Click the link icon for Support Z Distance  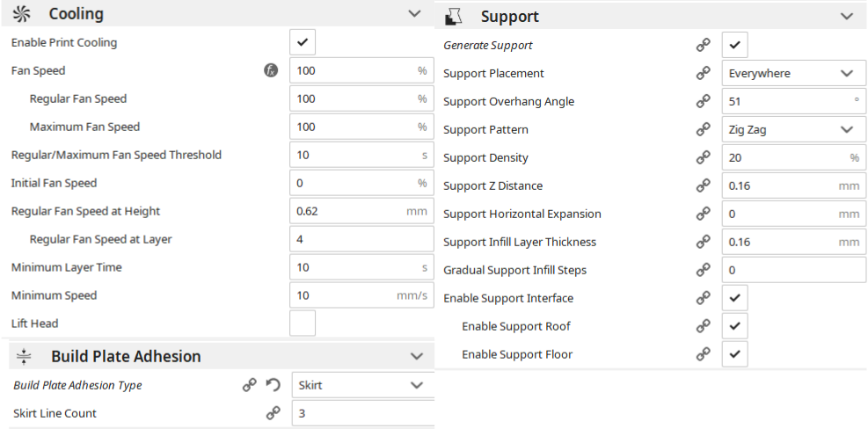click(703, 185)
